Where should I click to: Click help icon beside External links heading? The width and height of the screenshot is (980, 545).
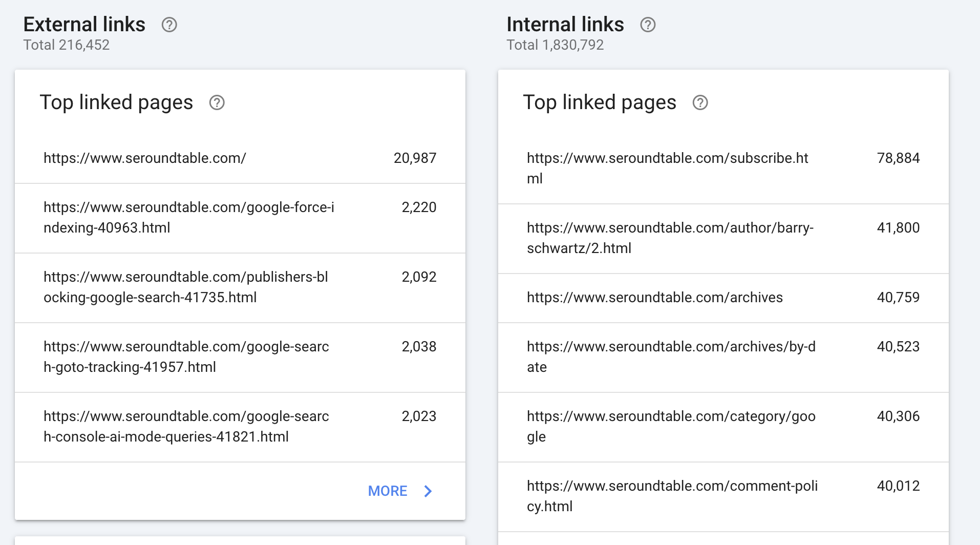coord(169,25)
